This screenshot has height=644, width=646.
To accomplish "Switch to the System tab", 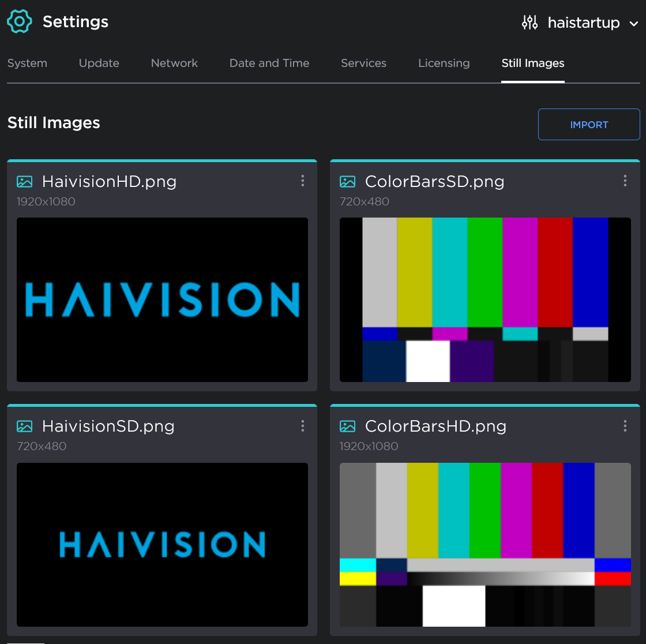I will (27, 63).
